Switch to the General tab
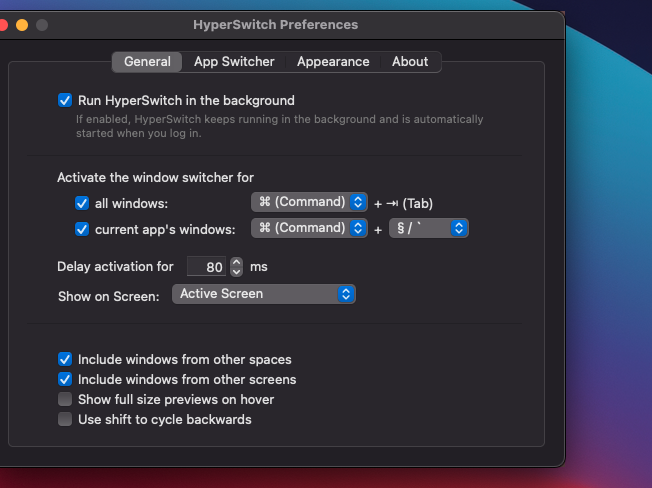This screenshot has width=652, height=488. point(147,62)
